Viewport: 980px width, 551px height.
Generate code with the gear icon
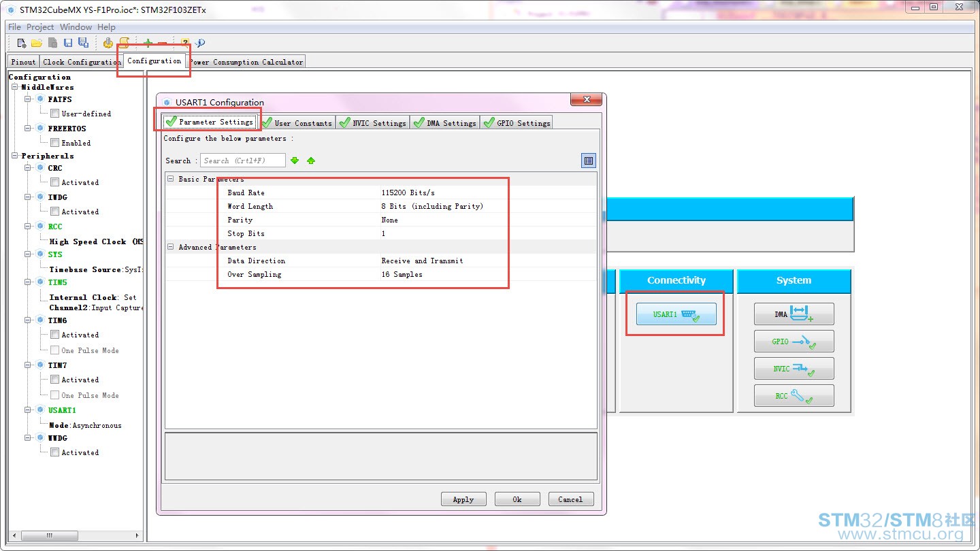108,43
